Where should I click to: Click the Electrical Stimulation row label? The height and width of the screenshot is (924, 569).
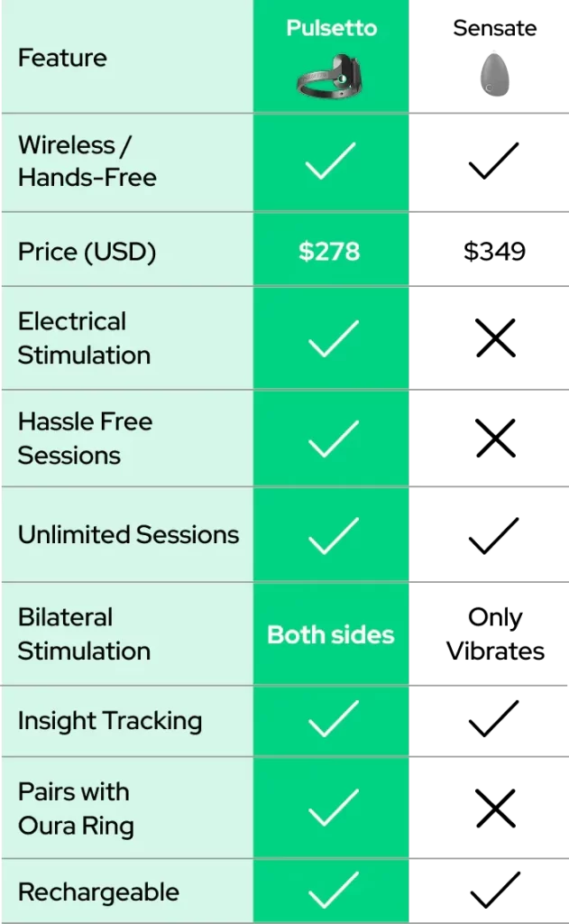coord(84,338)
